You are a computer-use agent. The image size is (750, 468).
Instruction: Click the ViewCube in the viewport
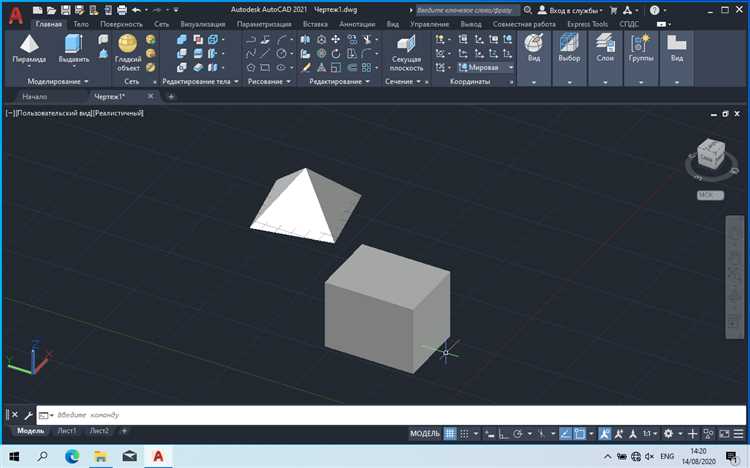711,153
